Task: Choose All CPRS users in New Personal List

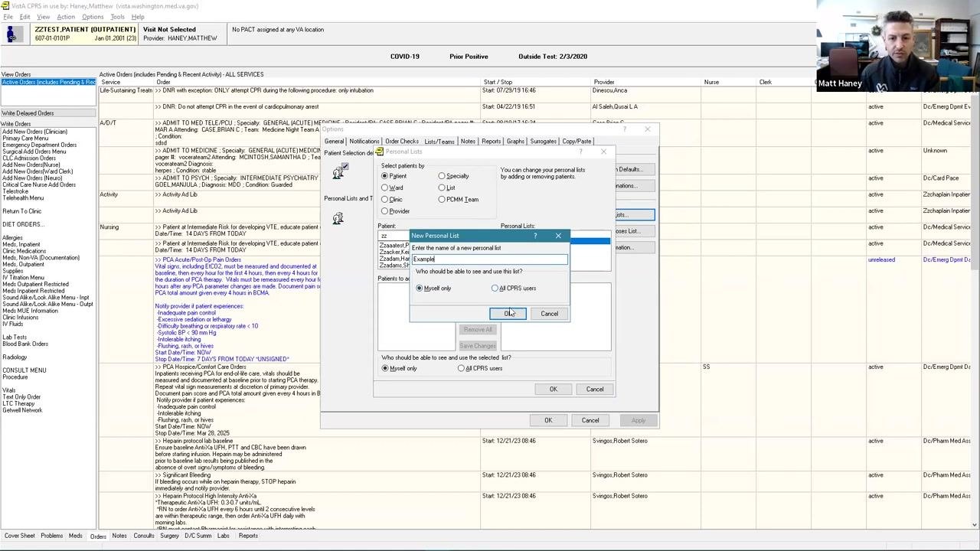Action: tap(514, 289)
